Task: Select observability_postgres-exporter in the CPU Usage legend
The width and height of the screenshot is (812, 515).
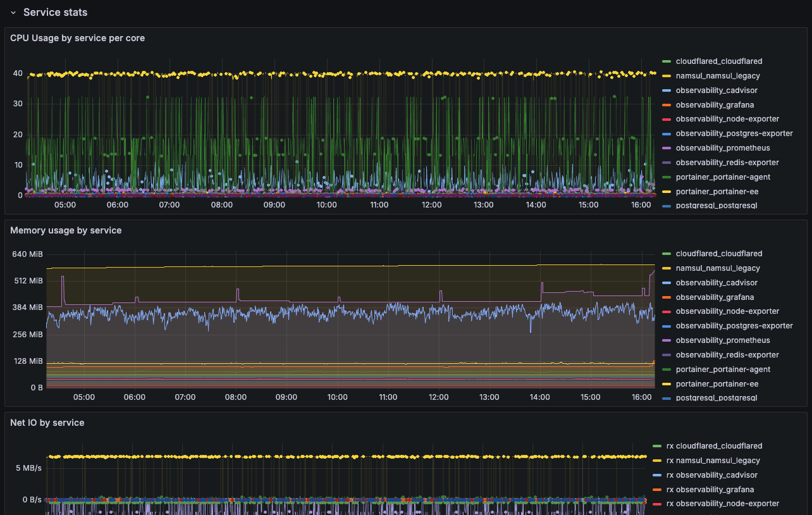Action: tap(734, 133)
